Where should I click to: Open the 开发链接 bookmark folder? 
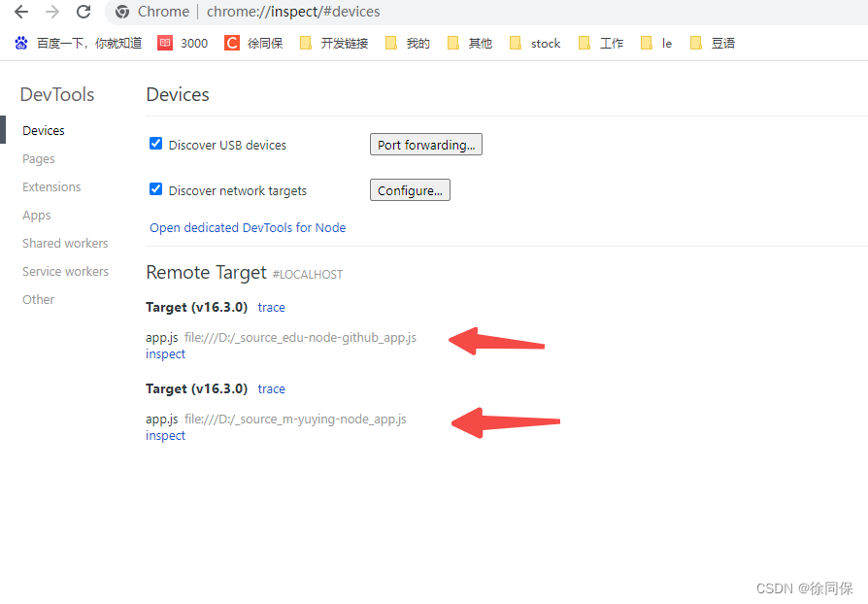pyautogui.click(x=334, y=43)
